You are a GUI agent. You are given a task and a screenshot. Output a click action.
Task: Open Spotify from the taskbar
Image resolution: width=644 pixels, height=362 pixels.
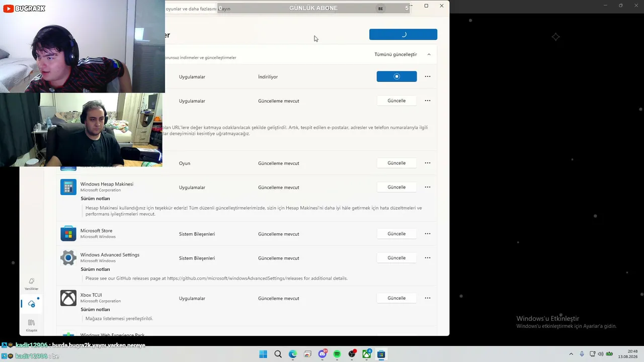[337, 354]
